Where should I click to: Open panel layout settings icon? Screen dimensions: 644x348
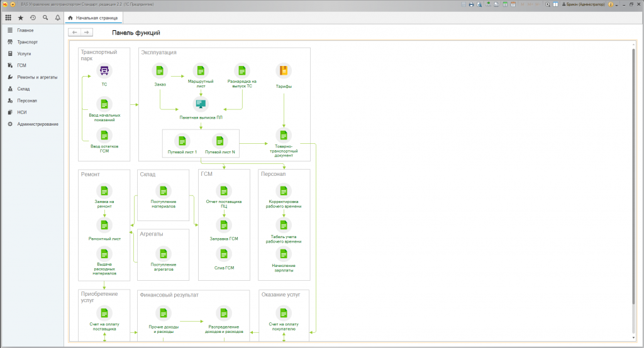pos(556,4)
